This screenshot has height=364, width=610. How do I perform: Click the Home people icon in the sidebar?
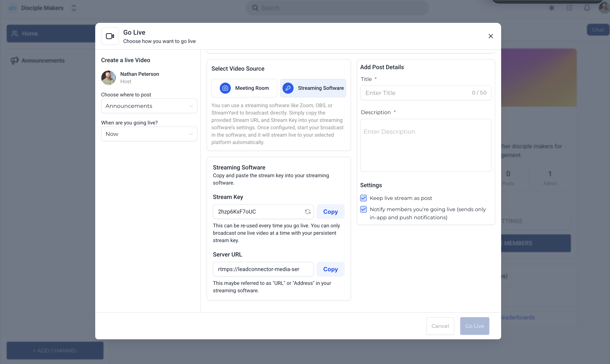coord(15,34)
